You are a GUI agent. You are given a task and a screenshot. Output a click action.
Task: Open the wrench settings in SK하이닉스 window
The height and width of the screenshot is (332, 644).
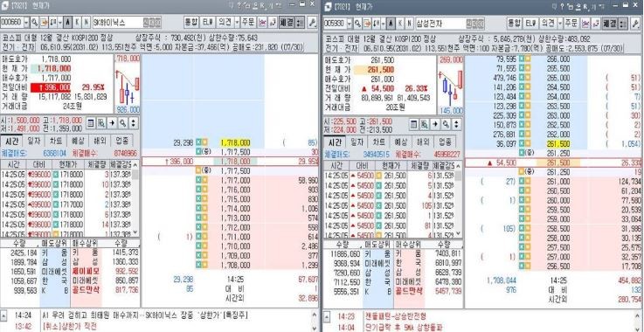(312, 22)
